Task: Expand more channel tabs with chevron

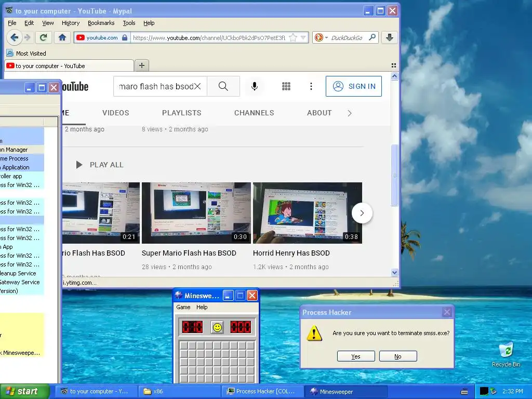Action: coord(350,113)
